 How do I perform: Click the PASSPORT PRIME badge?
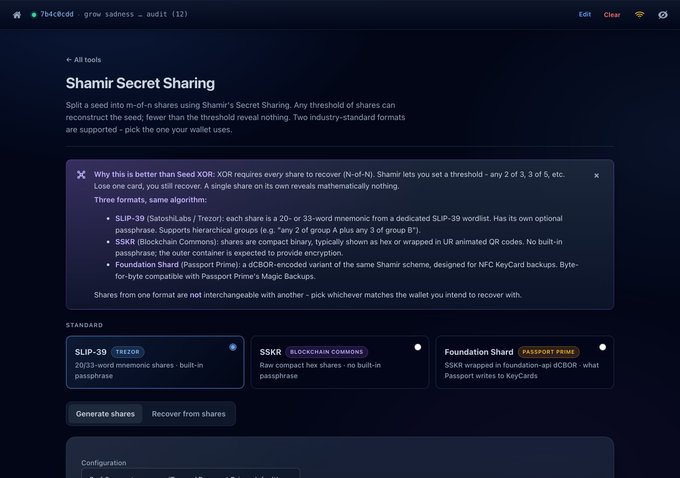[548, 352]
